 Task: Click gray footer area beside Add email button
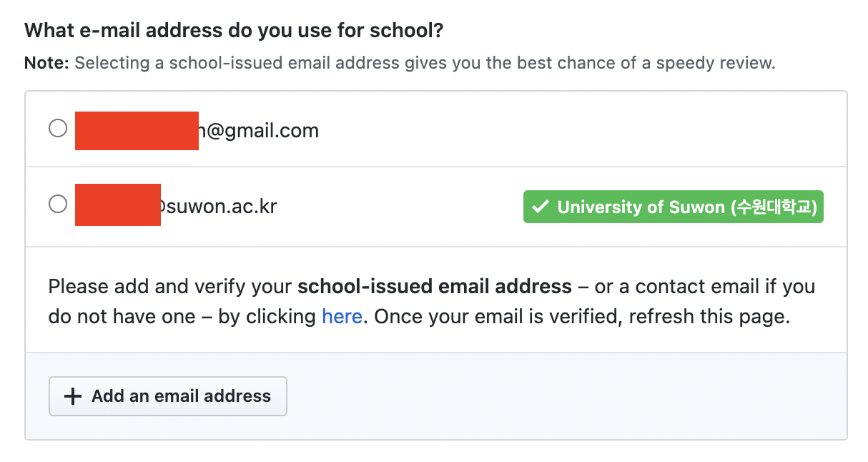click(558, 396)
